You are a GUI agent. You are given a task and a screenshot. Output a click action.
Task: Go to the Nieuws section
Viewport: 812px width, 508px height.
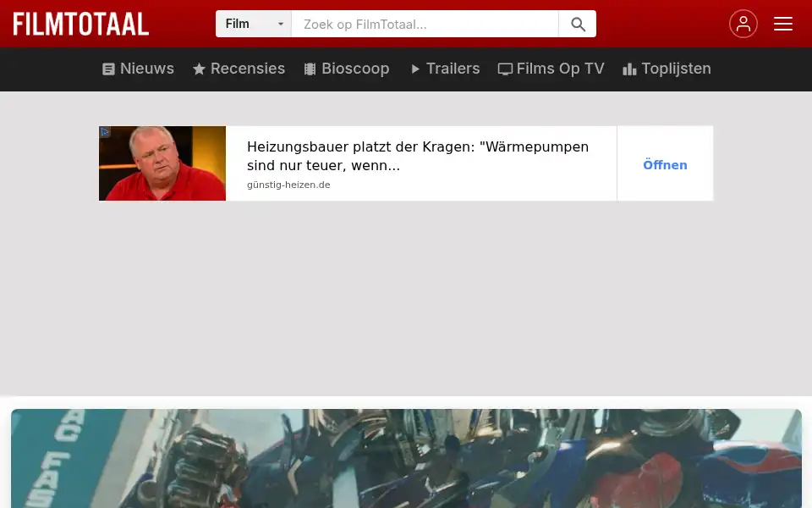[138, 69]
